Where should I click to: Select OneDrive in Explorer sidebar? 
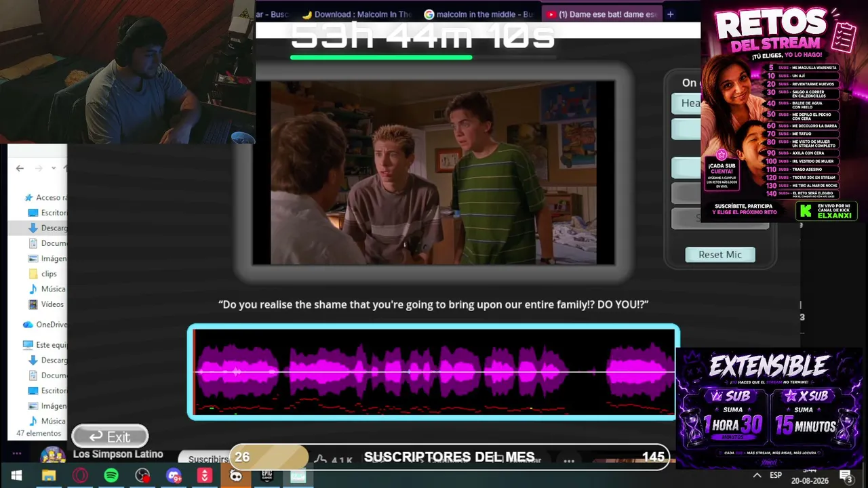coord(45,325)
